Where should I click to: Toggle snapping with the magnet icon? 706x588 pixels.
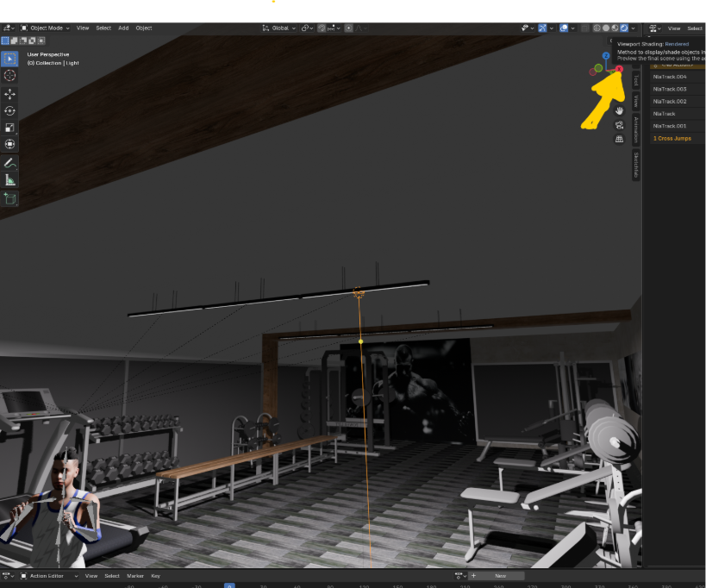tap(321, 28)
